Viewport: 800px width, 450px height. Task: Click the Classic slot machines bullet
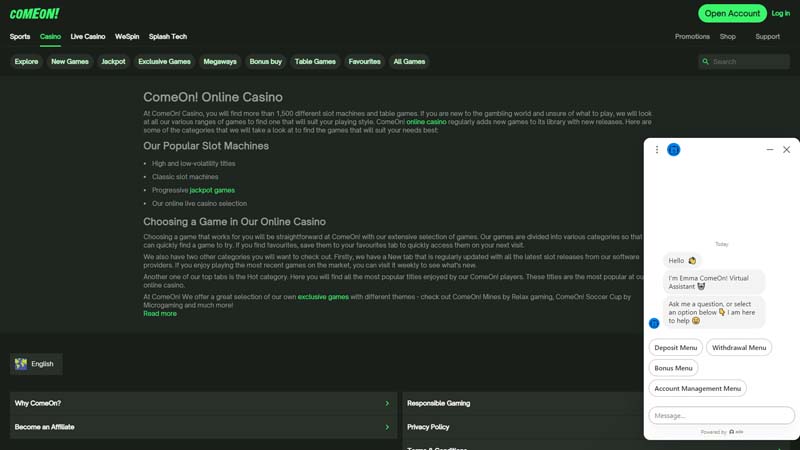coord(185,177)
